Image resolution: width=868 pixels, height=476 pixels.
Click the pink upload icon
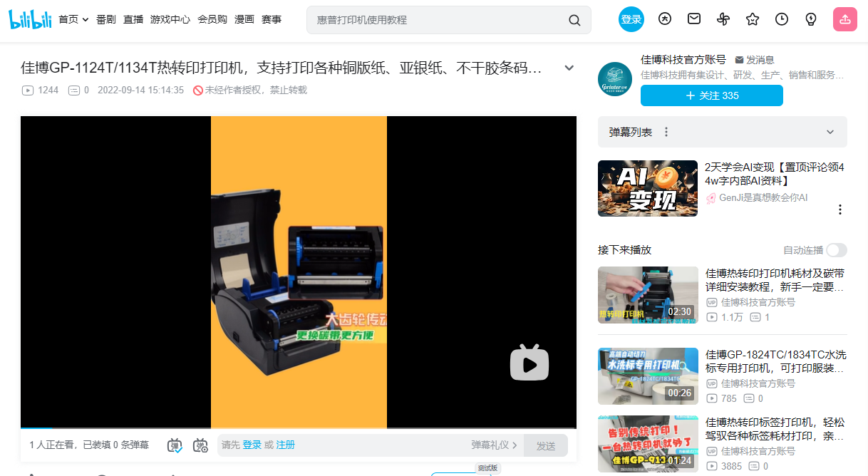tap(844, 19)
